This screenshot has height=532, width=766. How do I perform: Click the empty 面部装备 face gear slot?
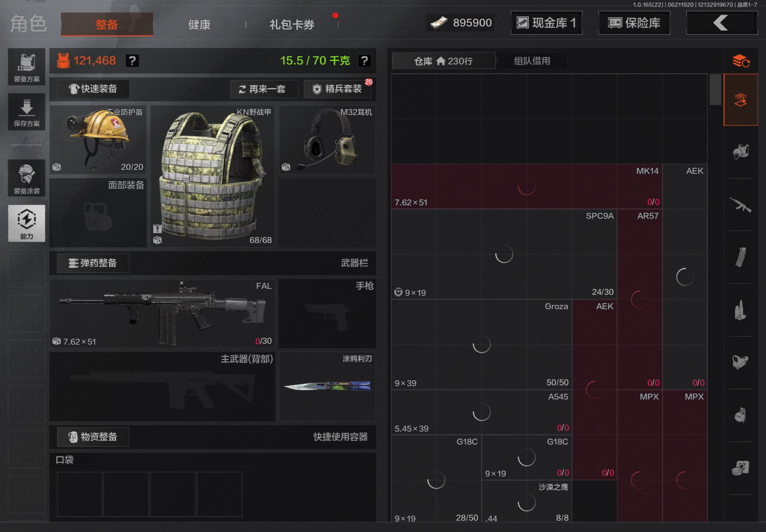[98, 213]
